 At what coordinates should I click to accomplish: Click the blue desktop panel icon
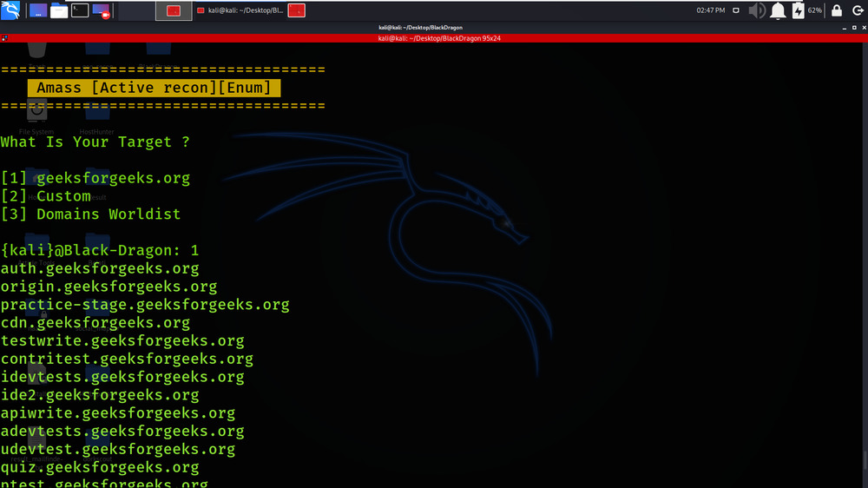pos(37,10)
